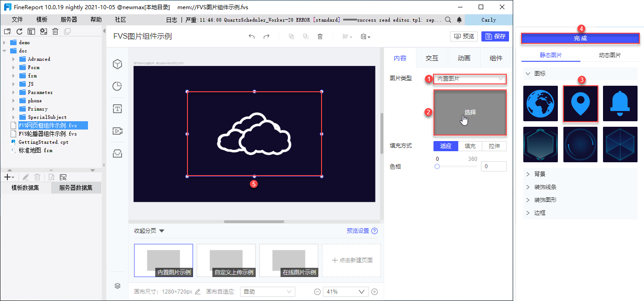Viewport: 644px width, 301px height.
Task: Open the layers panel icon at bottom left
Action: pos(117,286)
